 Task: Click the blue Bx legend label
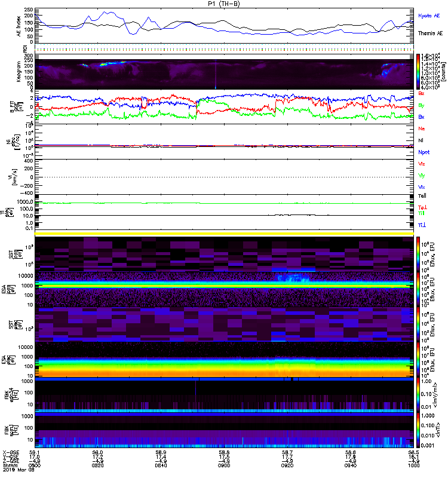(421, 117)
